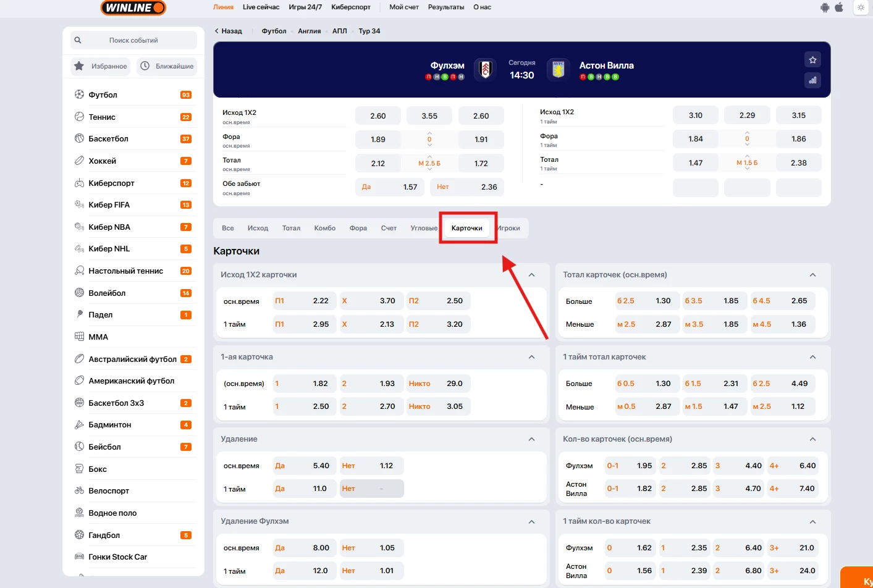Open the Кибер NBA icon
873x588 pixels.
tap(79, 227)
